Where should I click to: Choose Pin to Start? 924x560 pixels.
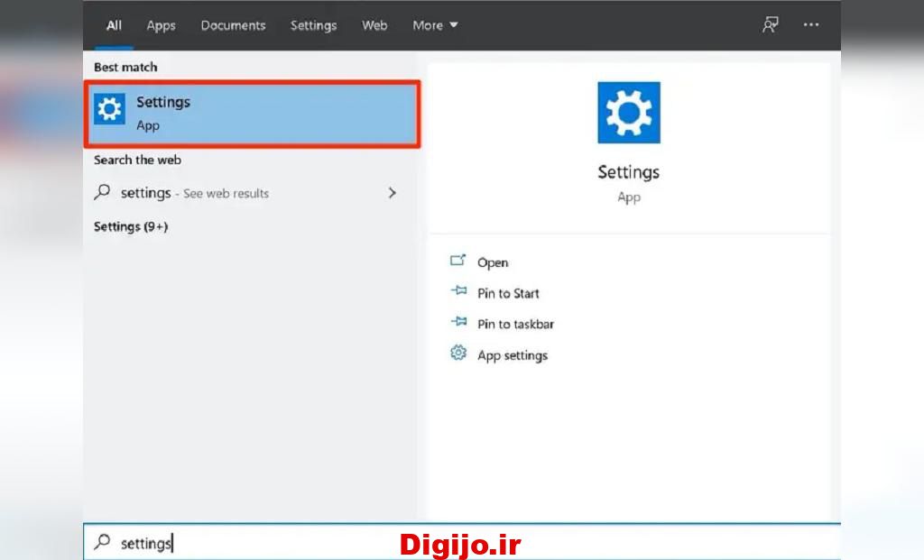point(508,293)
